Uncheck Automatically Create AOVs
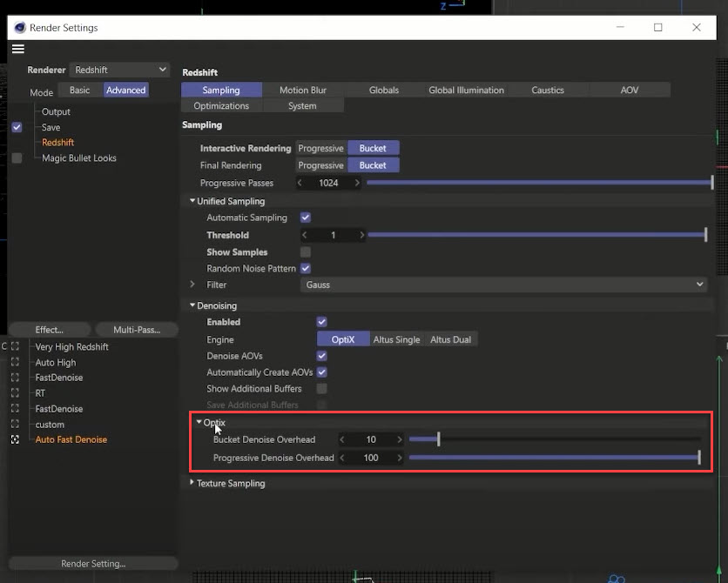 (x=321, y=372)
